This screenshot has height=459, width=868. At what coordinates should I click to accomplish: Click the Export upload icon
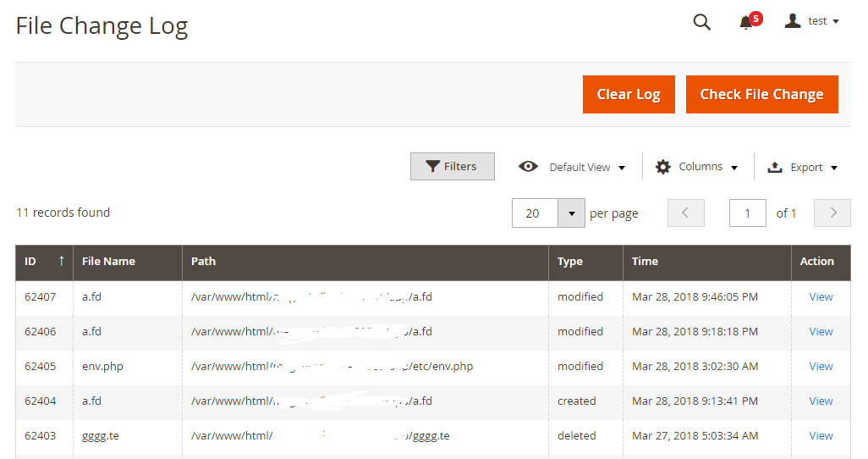pos(775,168)
